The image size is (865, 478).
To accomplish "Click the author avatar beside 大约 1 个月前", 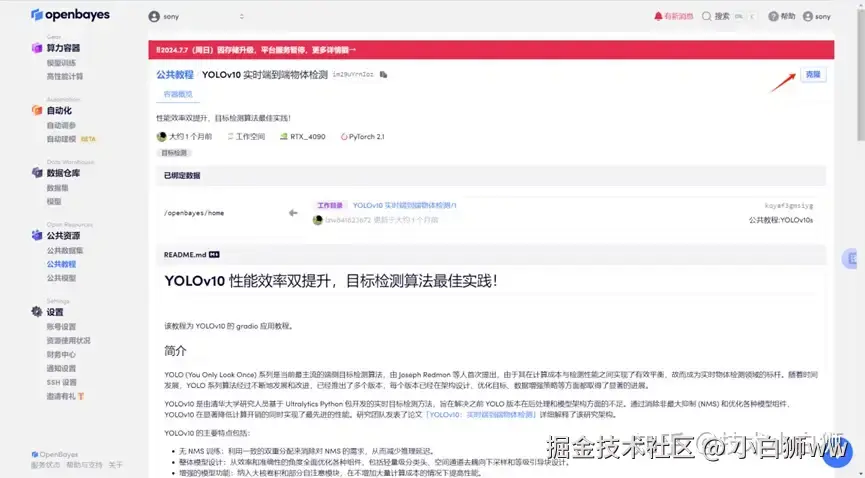I will (x=162, y=136).
